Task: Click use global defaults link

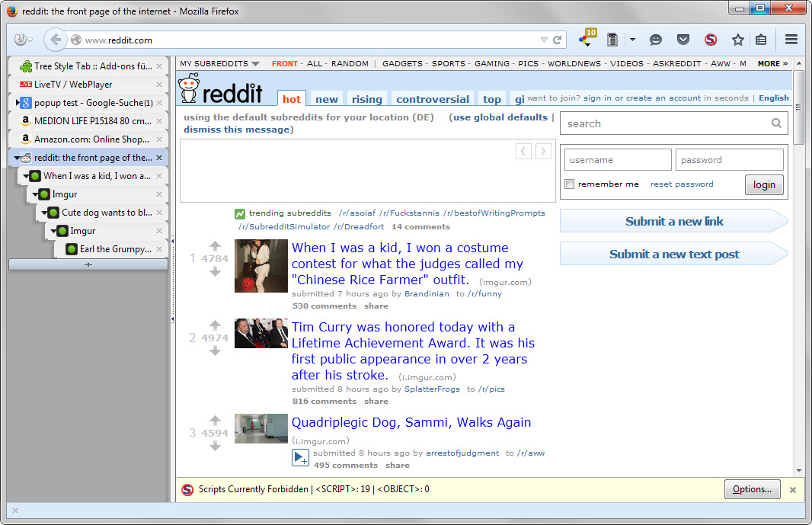Action: point(500,117)
